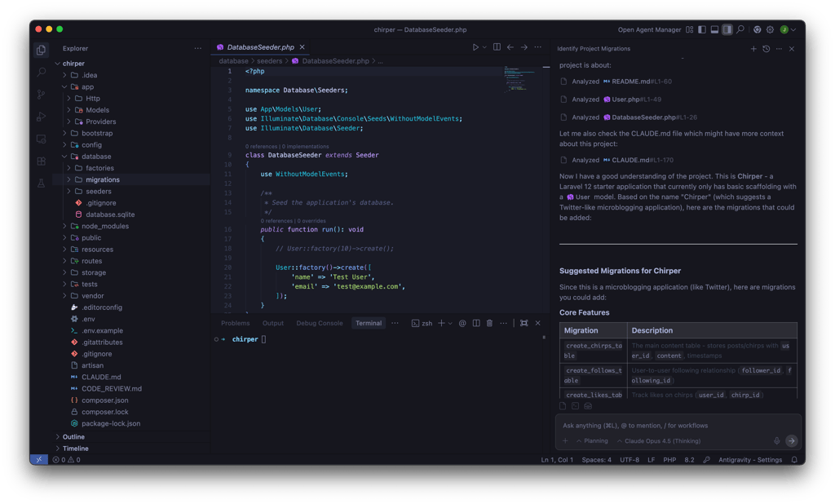Run the current PHP file
835x504 pixels.
[x=475, y=47]
